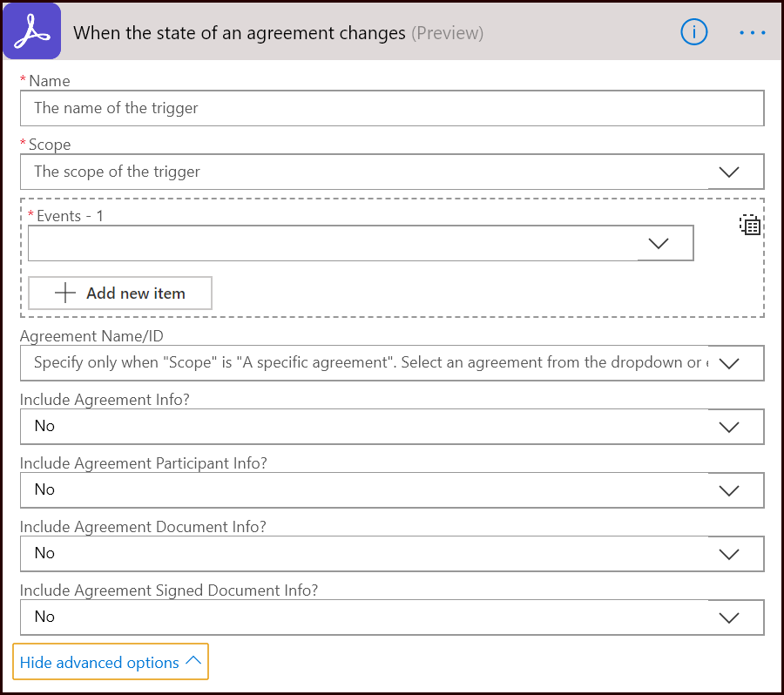Open Include Agreement Signed Document Info dropdown

pyautogui.click(x=391, y=617)
